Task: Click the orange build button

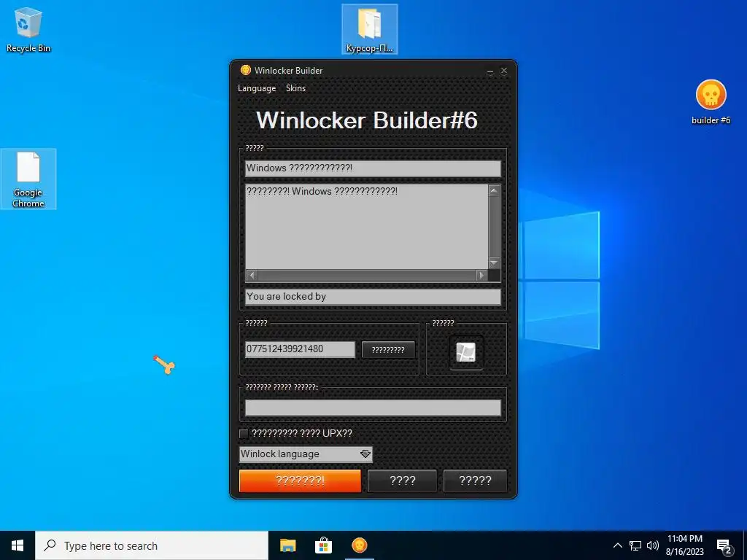Action: coord(300,481)
